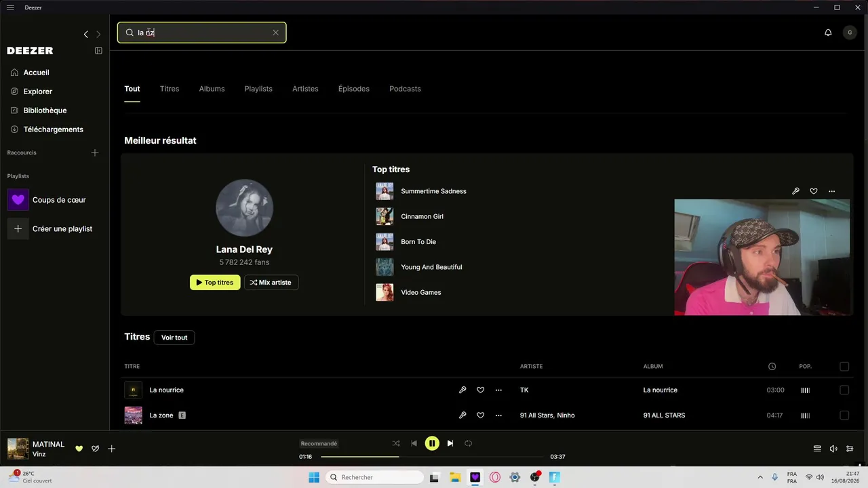Image resolution: width=868 pixels, height=488 pixels.
Task: Open more options for La zone
Action: point(499,415)
